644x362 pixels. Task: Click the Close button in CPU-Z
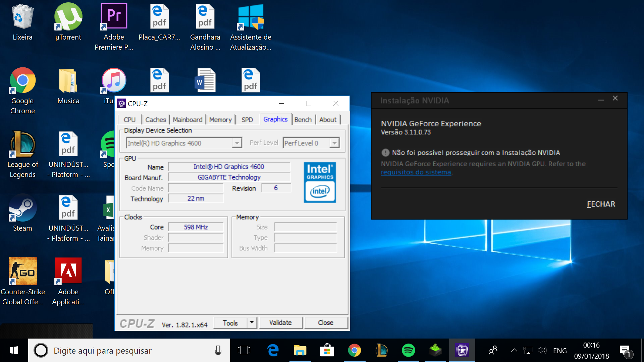325,323
